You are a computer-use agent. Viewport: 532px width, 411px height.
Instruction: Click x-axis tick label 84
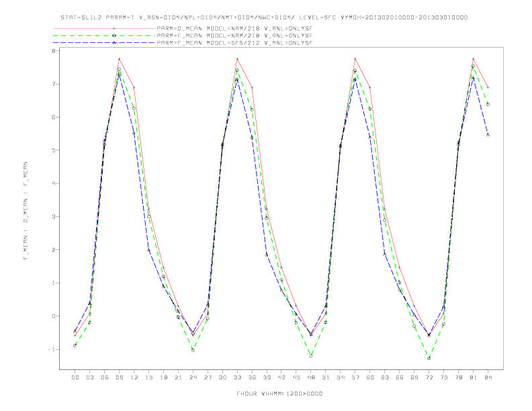(488, 377)
